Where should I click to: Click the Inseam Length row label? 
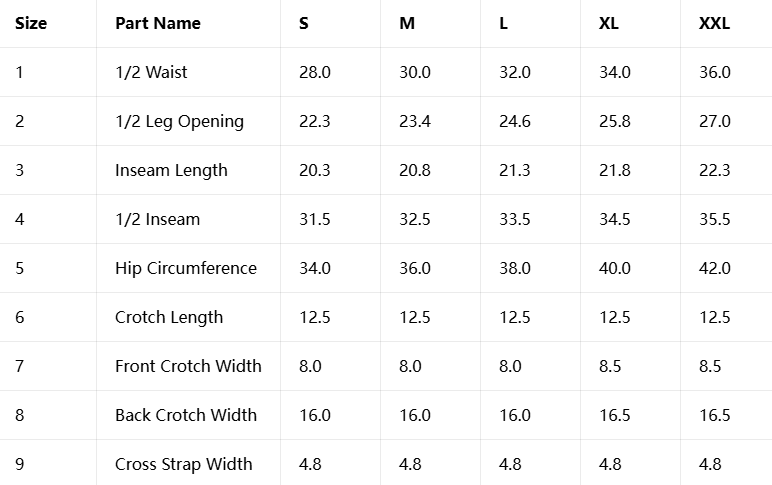coord(171,170)
